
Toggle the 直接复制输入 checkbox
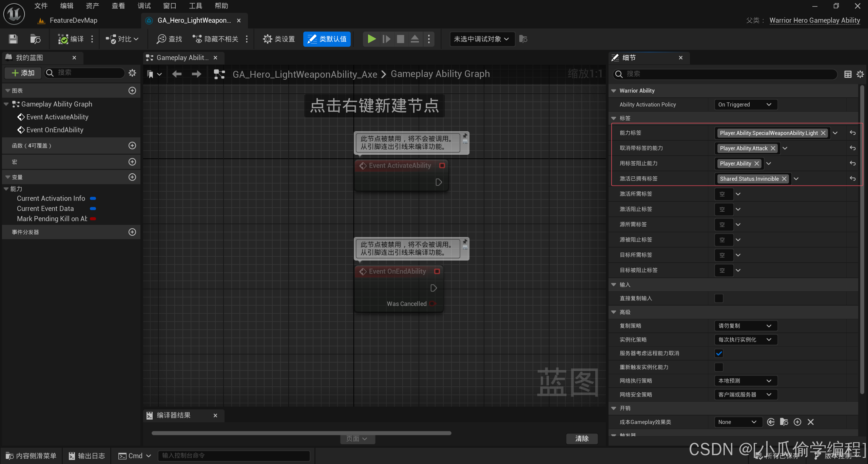click(719, 298)
